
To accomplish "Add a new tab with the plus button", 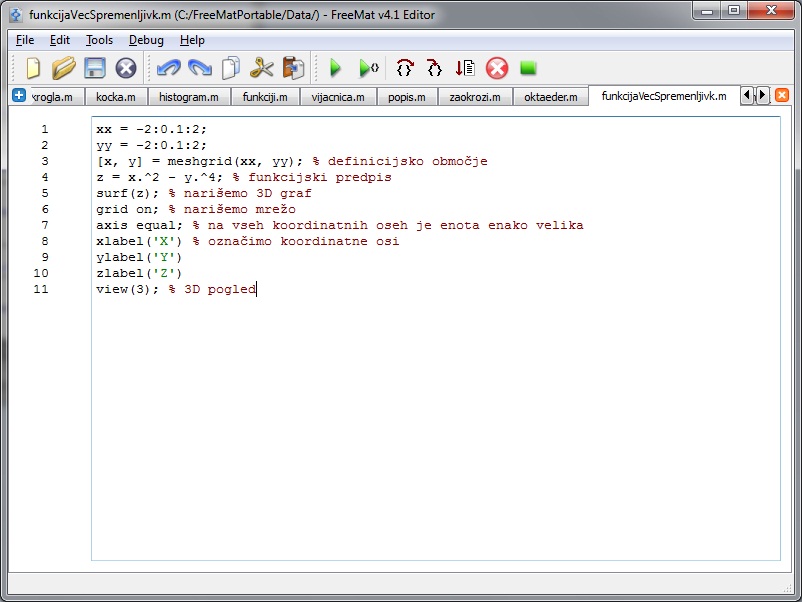I will 19,95.
